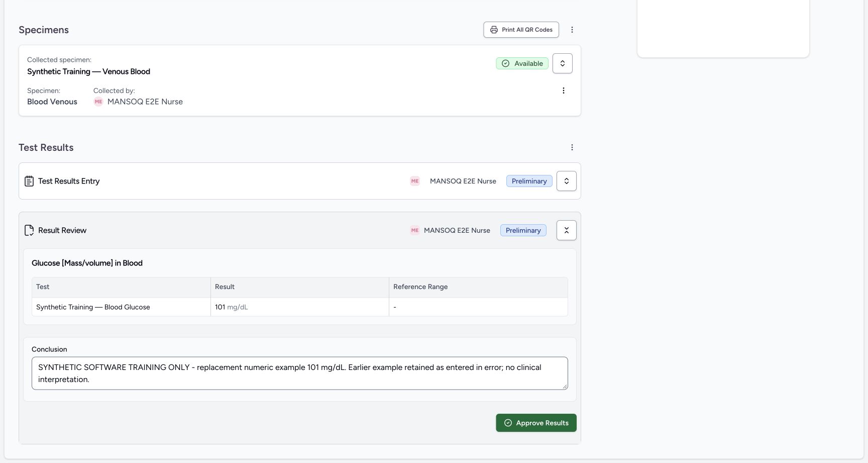
Task: Click 'MANSOQ E2E Nurse' collector name
Action: (145, 102)
